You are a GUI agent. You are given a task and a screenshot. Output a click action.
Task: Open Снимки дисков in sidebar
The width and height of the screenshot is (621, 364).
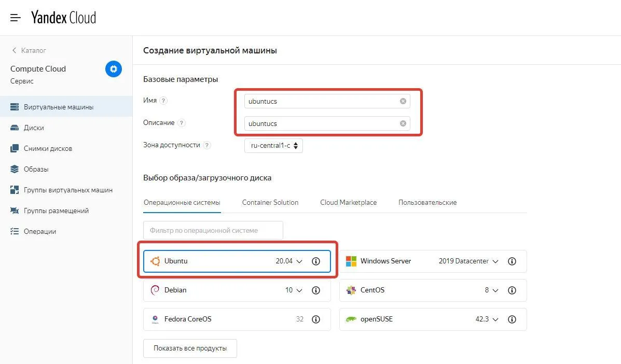click(48, 149)
